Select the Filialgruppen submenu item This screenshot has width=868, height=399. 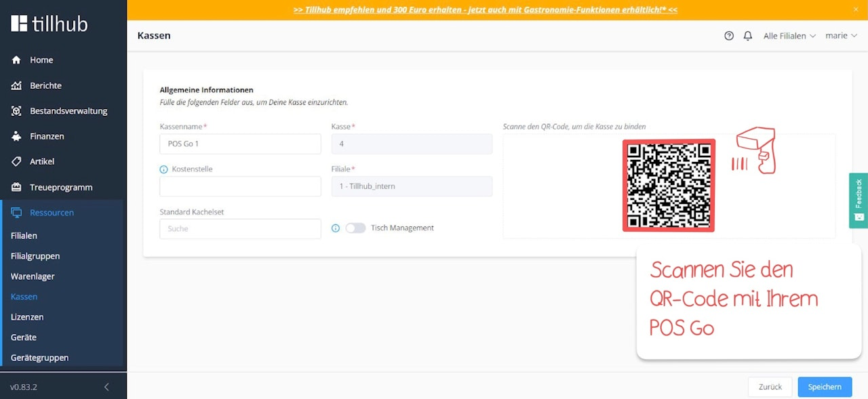coord(35,256)
